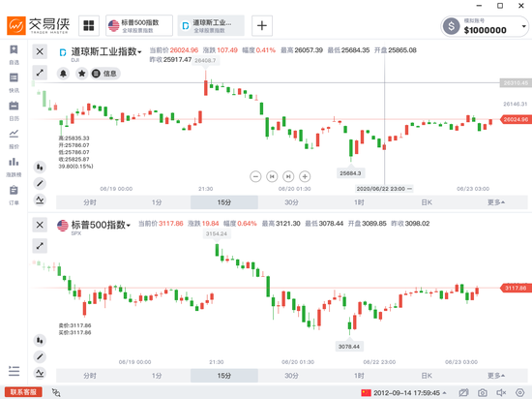Add a new chart tab with plus button
Screen dimensions: 532x399
[x=262, y=25]
